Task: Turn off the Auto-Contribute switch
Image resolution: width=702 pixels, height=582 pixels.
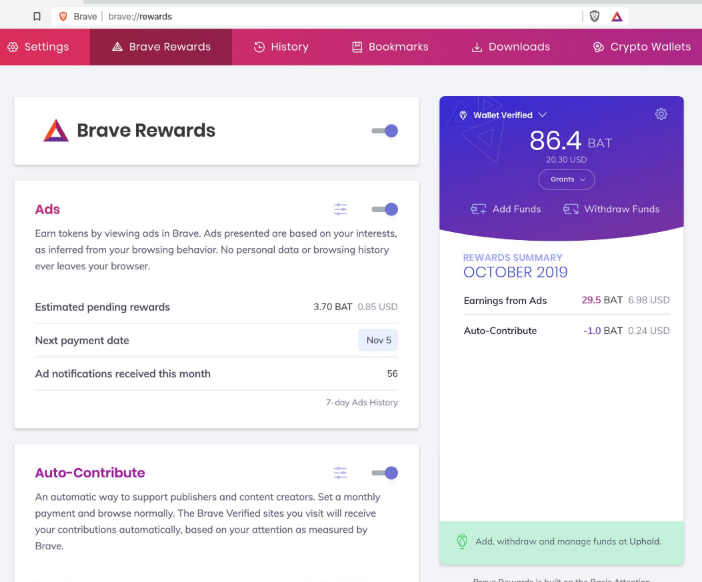Action: coord(385,473)
